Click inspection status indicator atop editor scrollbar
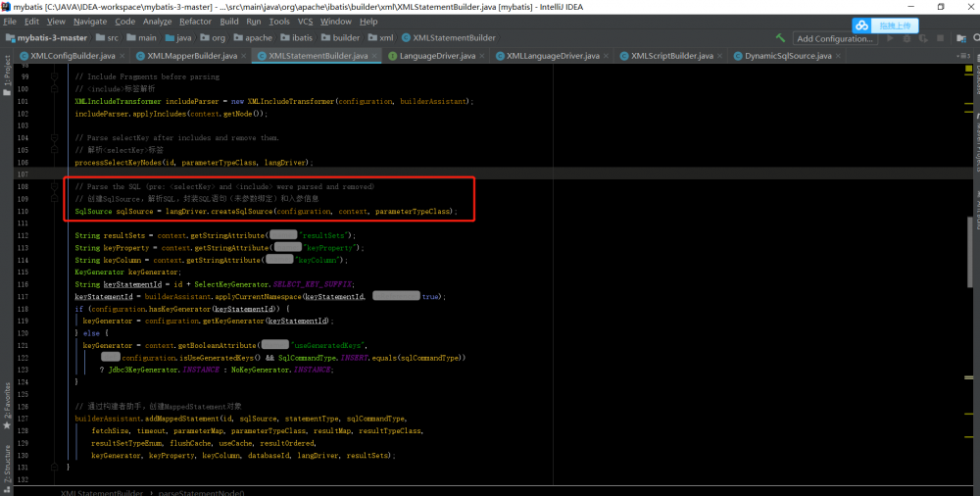 tap(969, 69)
